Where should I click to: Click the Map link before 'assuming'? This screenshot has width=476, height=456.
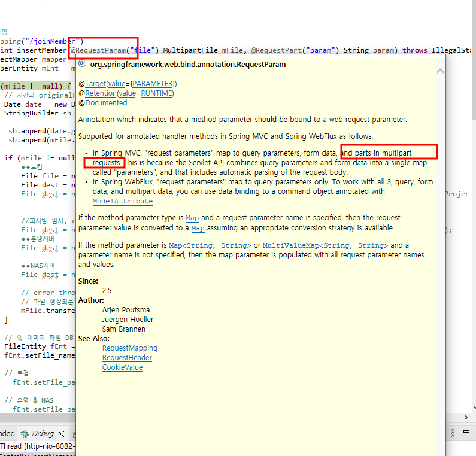[x=198, y=228]
